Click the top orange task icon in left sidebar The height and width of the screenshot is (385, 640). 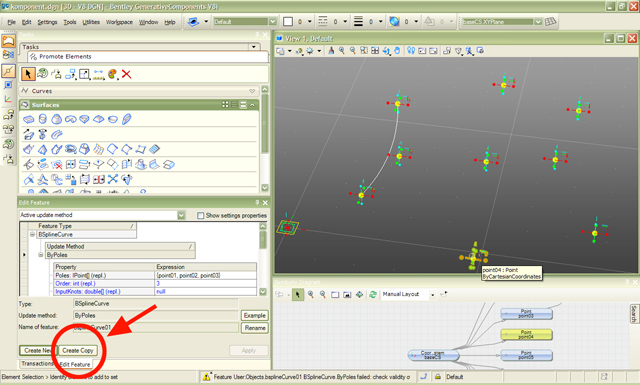coord(8,41)
